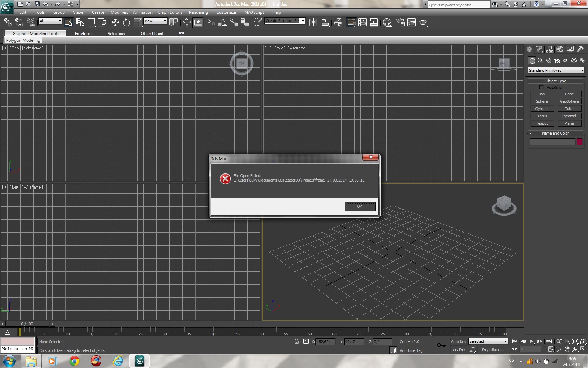This screenshot has width=588, height=368.
Task: Open the Curve Editor from toolbar
Action: point(363,23)
